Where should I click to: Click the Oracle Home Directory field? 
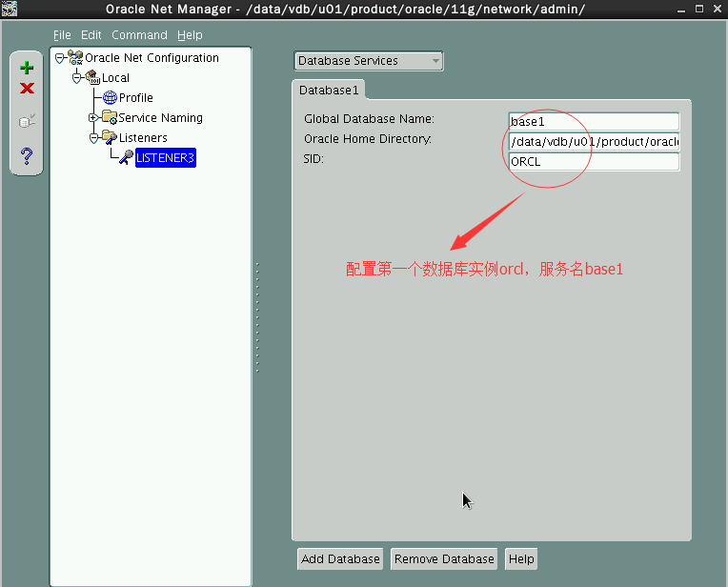point(594,142)
